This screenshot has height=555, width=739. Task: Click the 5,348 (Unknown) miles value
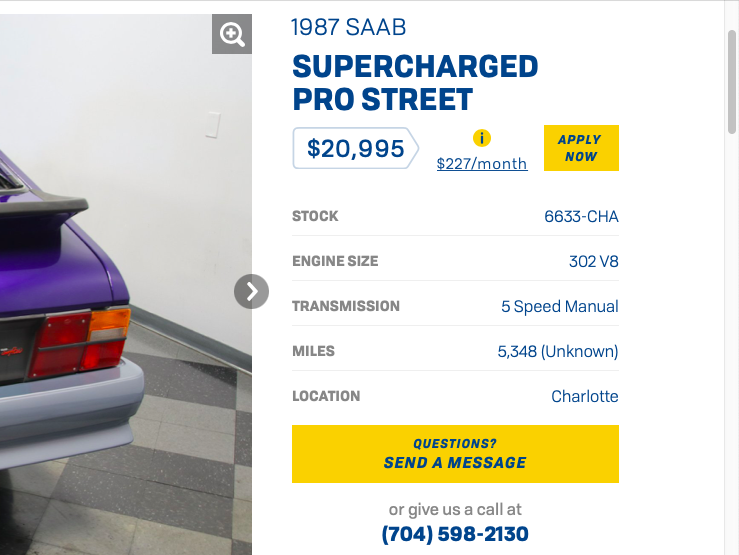558,351
